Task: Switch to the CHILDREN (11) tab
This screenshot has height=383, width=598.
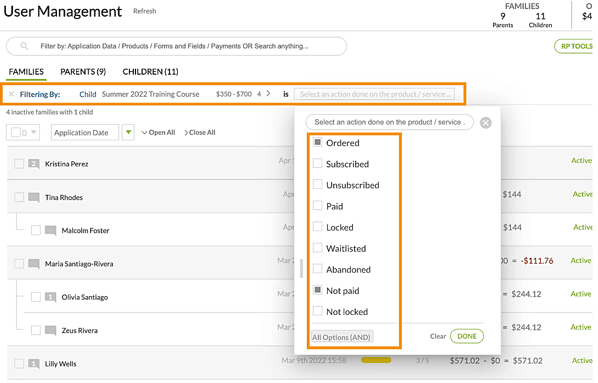Action: (x=150, y=72)
